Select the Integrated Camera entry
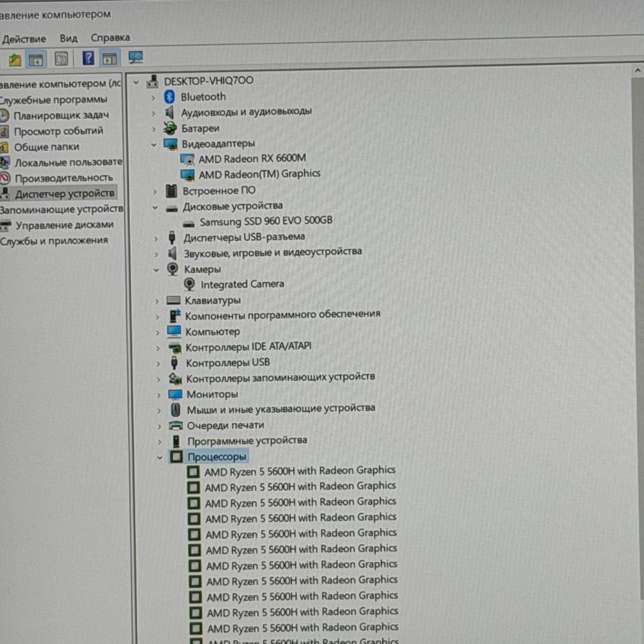Viewport: 644px width, 644px height. coord(242,285)
